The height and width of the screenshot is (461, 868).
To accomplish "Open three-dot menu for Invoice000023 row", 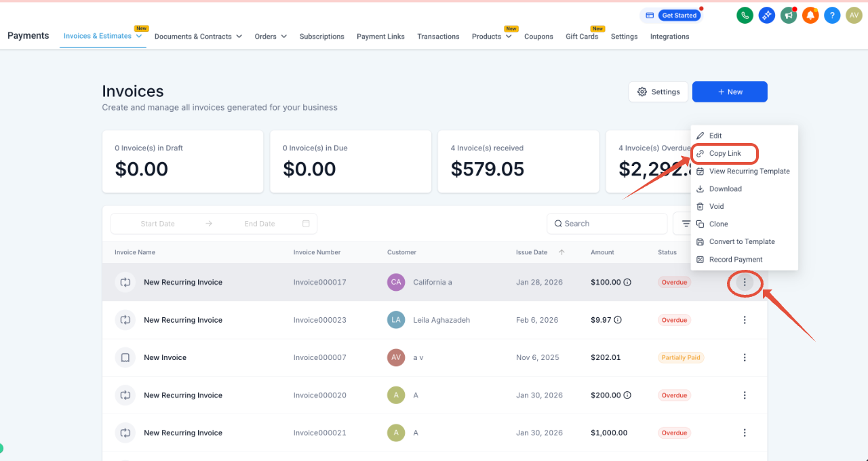I will pyautogui.click(x=745, y=320).
